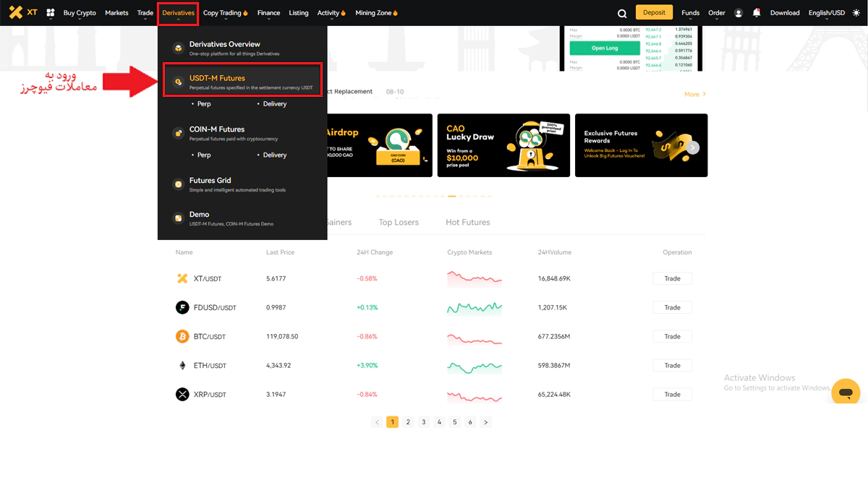868x488 pixels.
Task: Open the CAO Lucky Draw banner
Action: (x=503, y=145)
